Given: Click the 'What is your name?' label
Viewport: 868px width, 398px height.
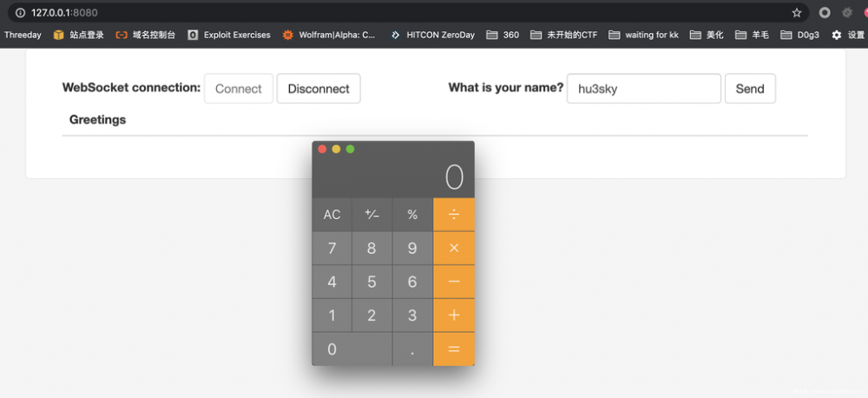Looking at the screenshot, I should coord(506,88).
